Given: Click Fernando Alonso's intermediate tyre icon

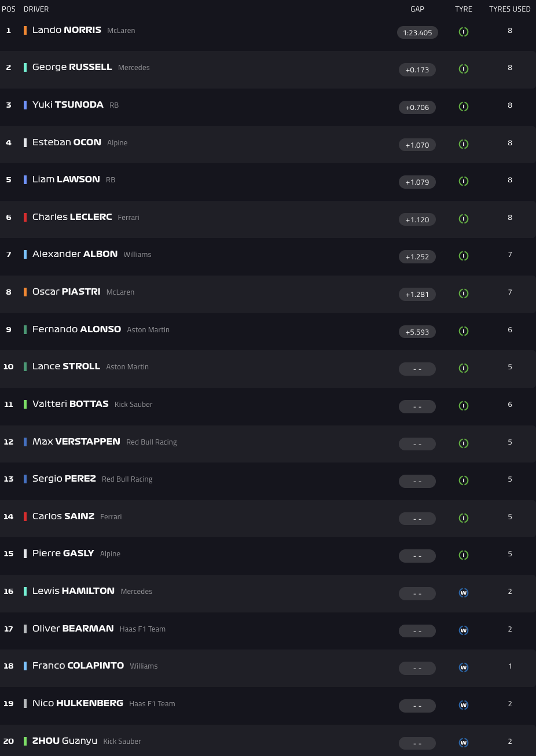Looking at the screenshot, I should pyautogui.click(x=464, y=331).
